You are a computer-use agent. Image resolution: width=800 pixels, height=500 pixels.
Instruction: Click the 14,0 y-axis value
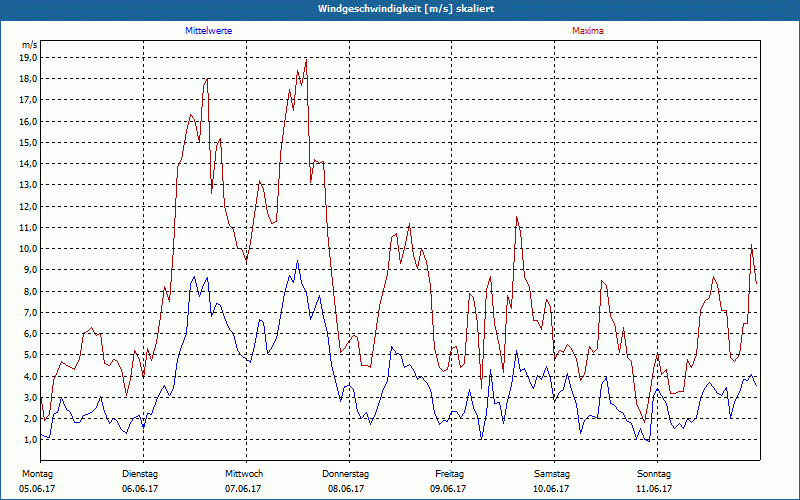click(29, 164)
